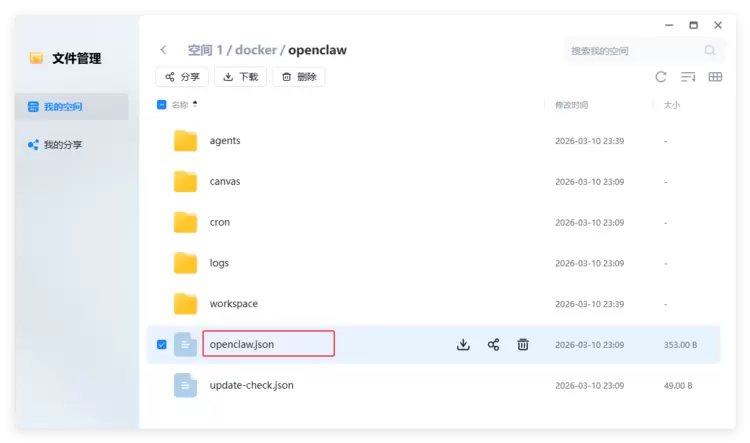Sort by the 名称 column header
750x443 pixels.
(x=179, y=105)
